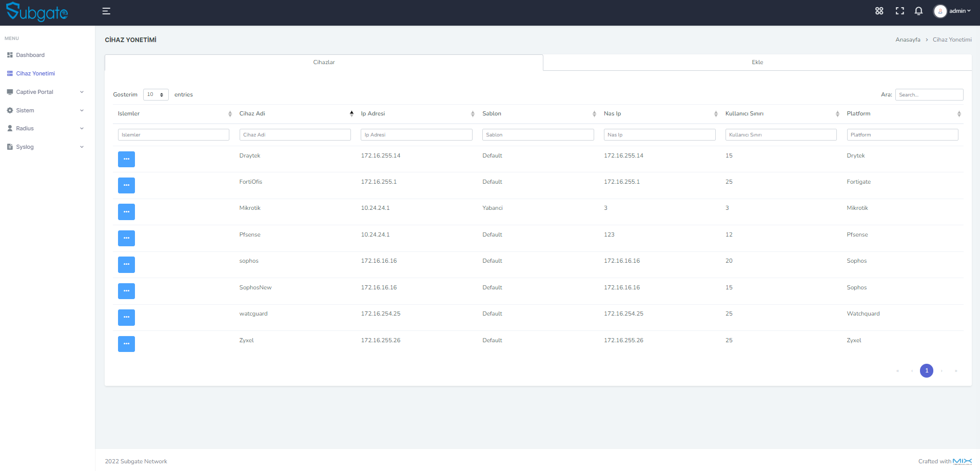The height and width of the screenshot is (471, 980).
Task: Toggle the hamburger sidebar menu icon
Action: point(106,11)
